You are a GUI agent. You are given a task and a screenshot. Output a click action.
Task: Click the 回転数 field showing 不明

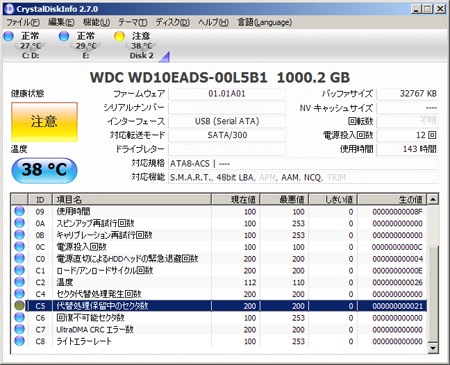tap(407, 121)
